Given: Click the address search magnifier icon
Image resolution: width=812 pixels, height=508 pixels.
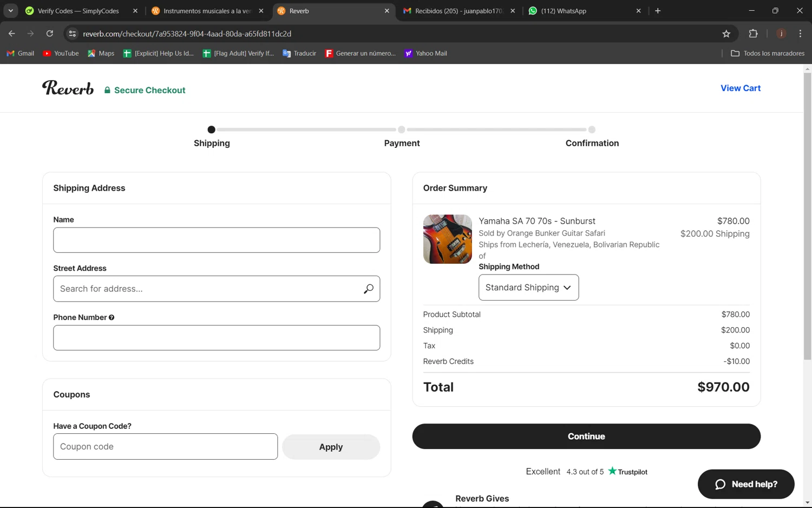Looking at the screenshot, I should (369, 289).
